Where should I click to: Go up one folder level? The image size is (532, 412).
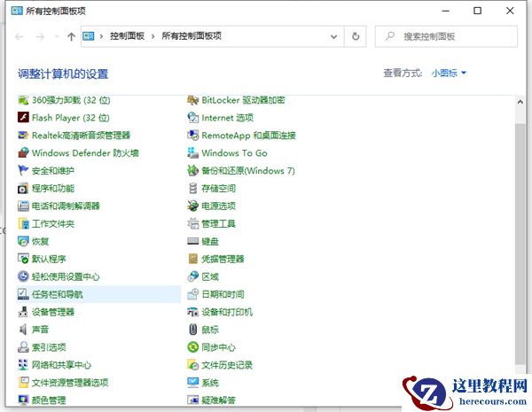pyautogui.click(x=71, y=36)
